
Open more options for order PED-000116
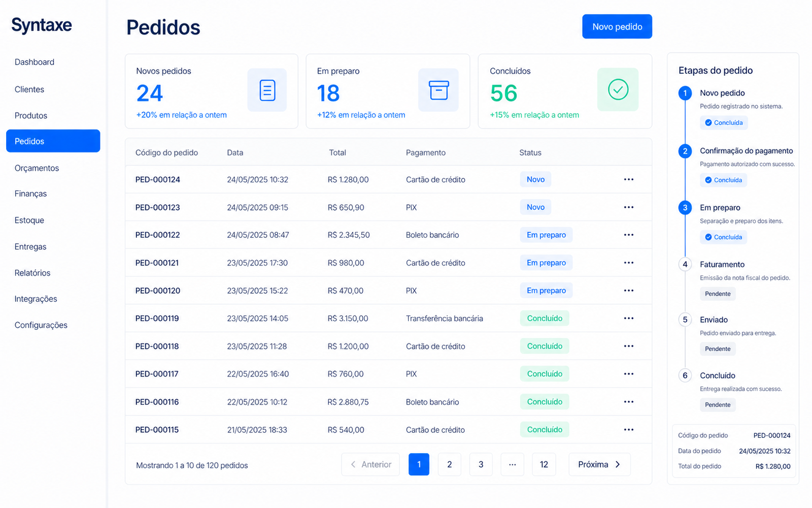click(629, 402)
